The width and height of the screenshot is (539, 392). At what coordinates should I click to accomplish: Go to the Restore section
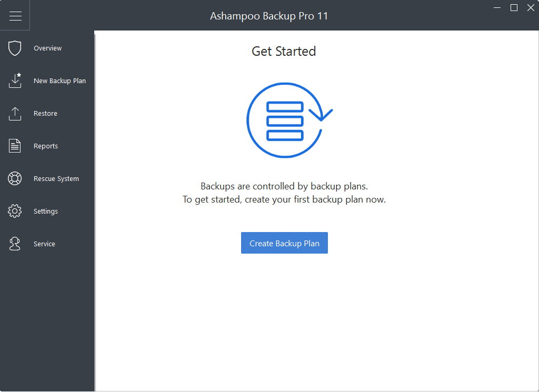click(45, 114)
